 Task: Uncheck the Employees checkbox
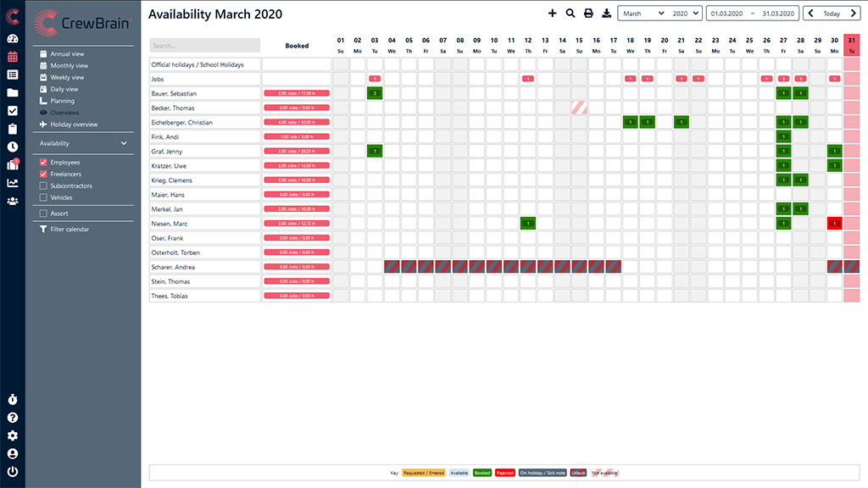(x=44, y=162)
